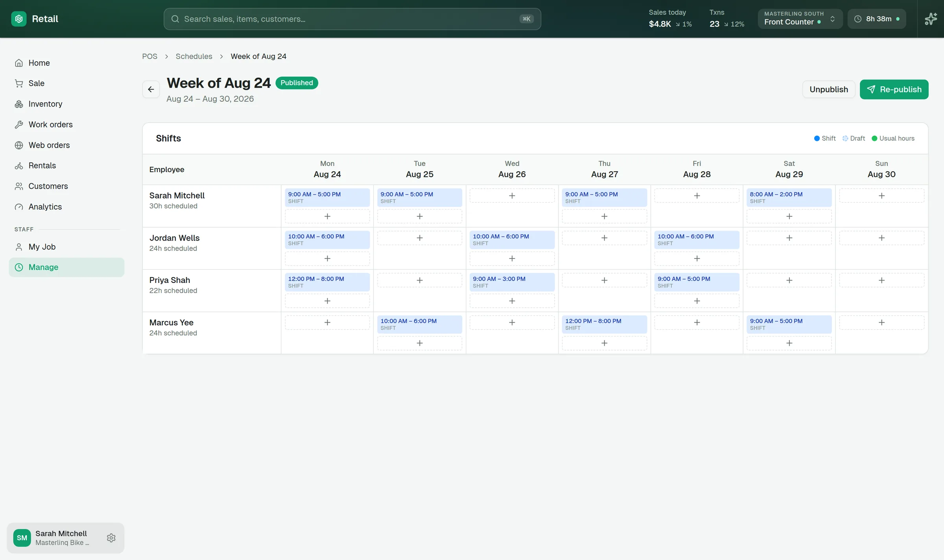Add shift for Jordan Wells on Tue Aug 25
The height and width of the screenshot is (560, 944).
tap(420, 238)
